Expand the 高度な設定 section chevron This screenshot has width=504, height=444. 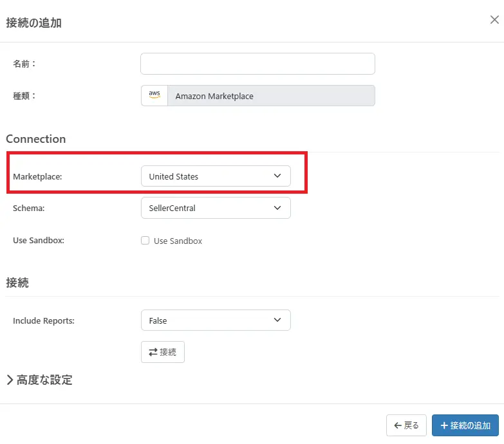pos(10,380)
